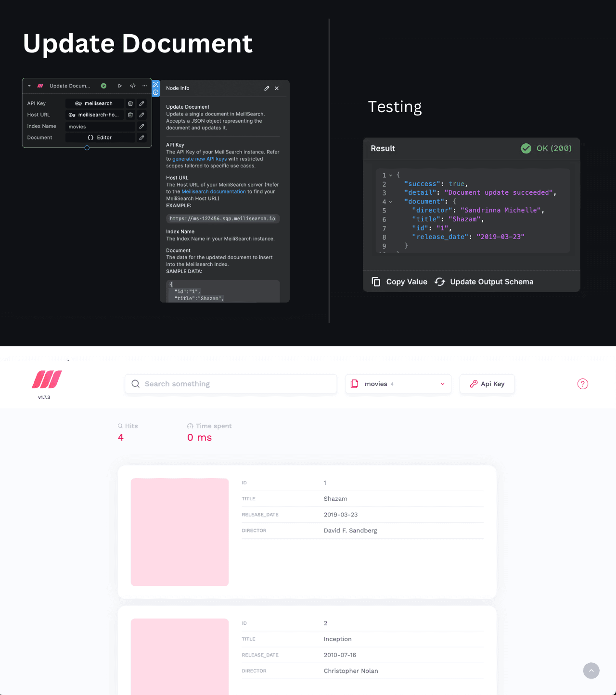Screen dimensions: 616x695
Task: Close the Node Info panel
Action: pyautogui.click(x=277, y=88)
